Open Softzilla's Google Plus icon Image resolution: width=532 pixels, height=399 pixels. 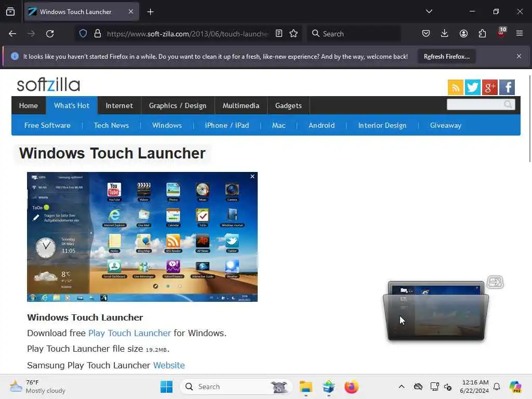[490, 87]
